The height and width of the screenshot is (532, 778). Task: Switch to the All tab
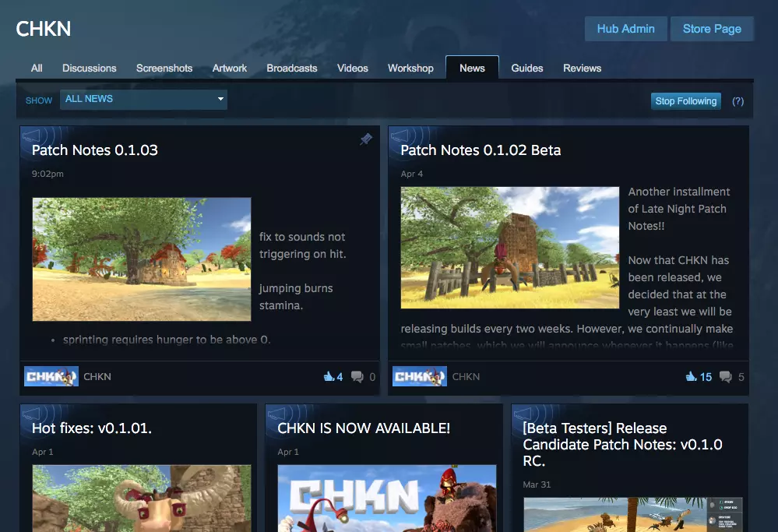[37, 68]
